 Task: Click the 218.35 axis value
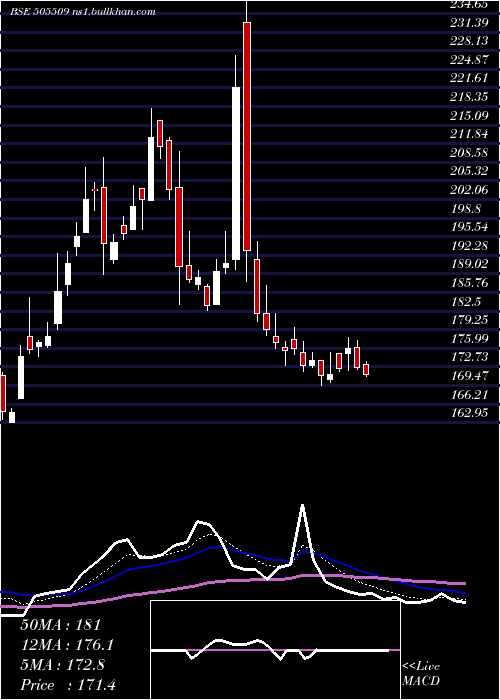[x=469, y=97]
